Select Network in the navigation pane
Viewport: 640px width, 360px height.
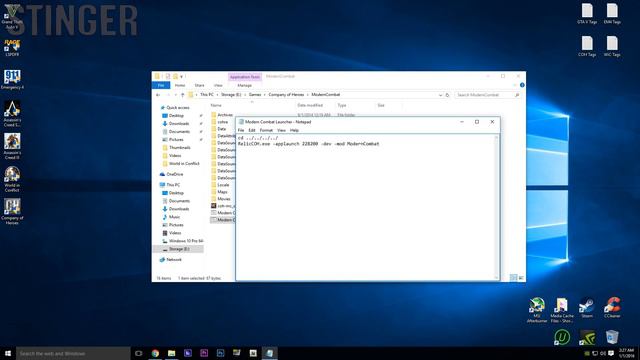pos(174,260)
